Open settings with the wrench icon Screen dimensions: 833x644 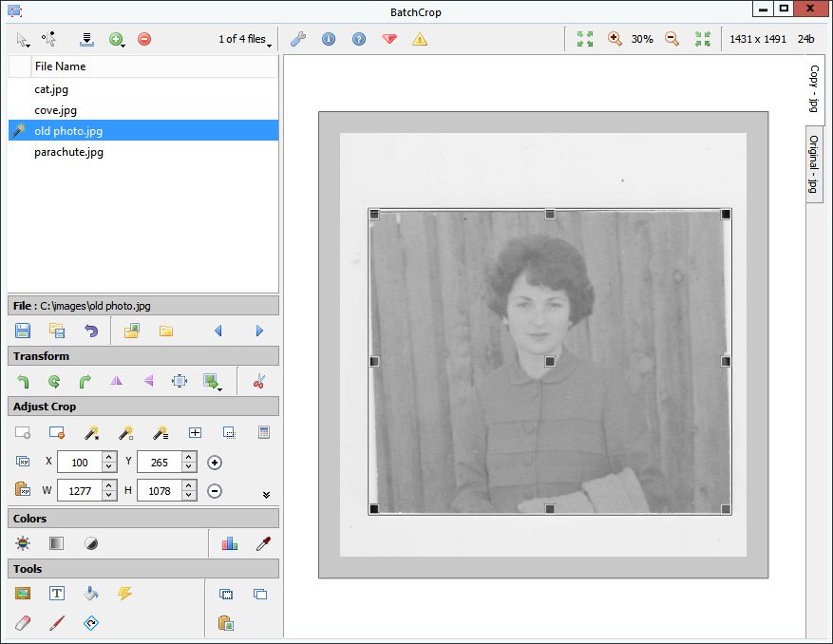297,39
